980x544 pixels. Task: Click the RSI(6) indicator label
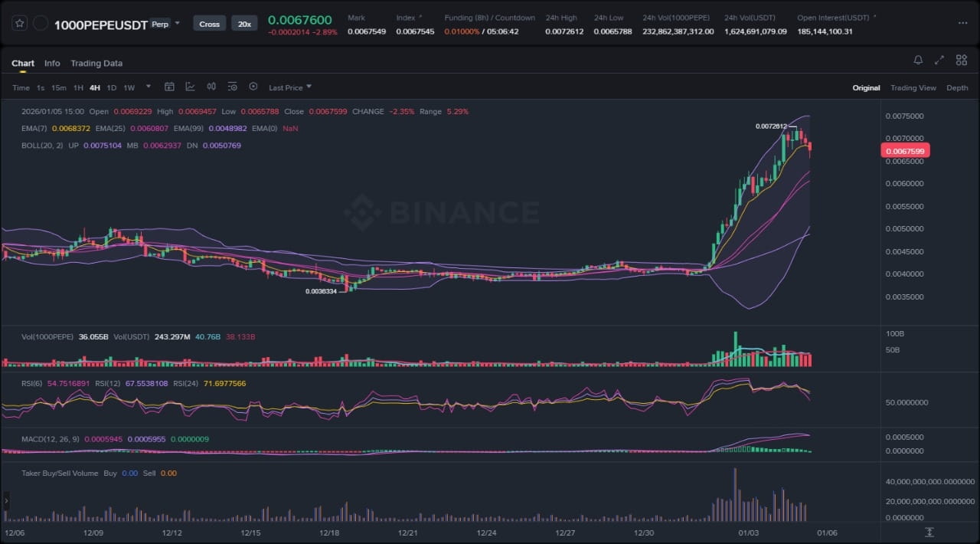(33, 383)
